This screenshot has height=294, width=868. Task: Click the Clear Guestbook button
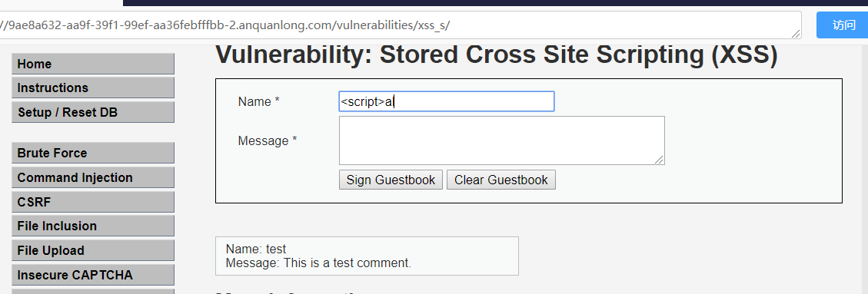[x=501, y=180]
